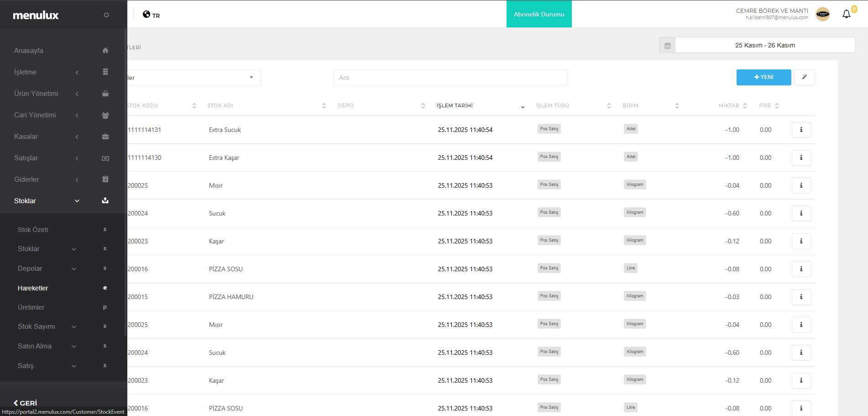Open the filter dropdown beside search
Image resolution: width=868 pixels, height=416 pixels.
[193, 78]
